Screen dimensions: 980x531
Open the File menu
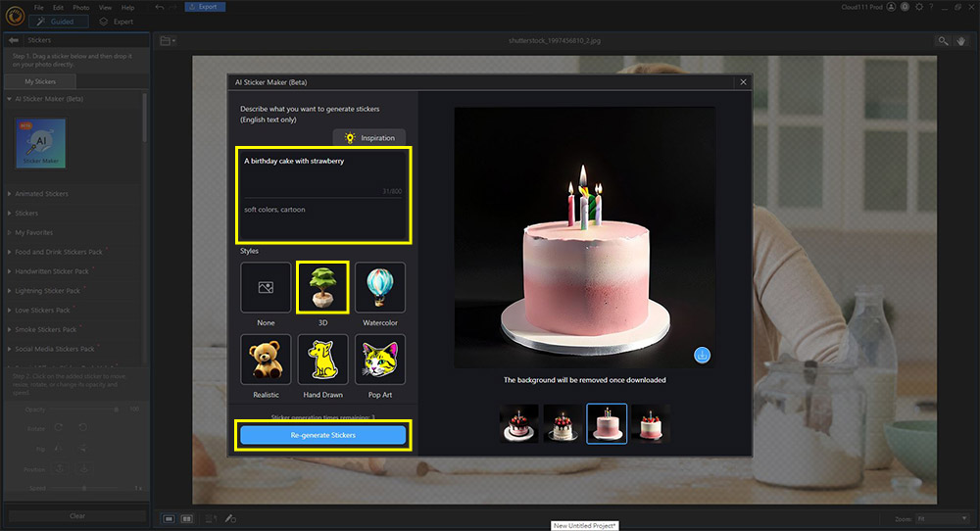39,8
